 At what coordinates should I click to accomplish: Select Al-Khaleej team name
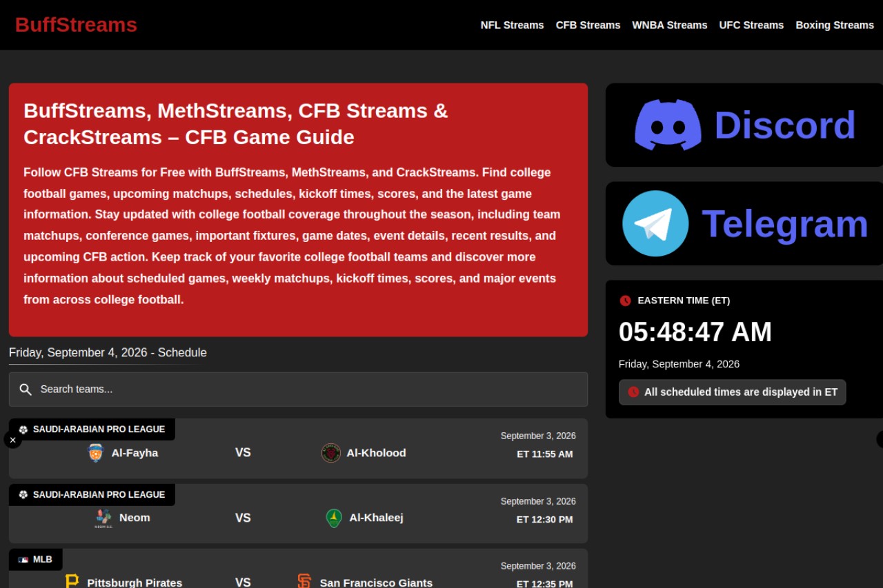click(x=376, y=518)
